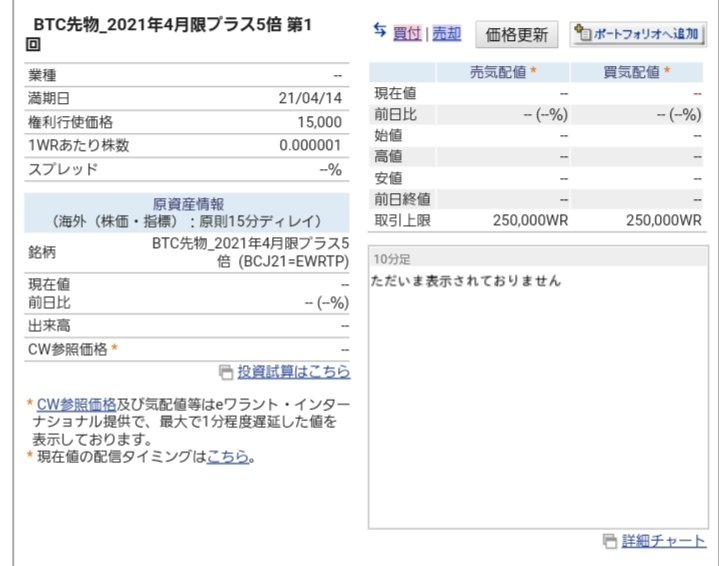Click the 前日終値 row label
Image resolution: width=719 pixels, height=566 pixels.
tap(402, 199)
